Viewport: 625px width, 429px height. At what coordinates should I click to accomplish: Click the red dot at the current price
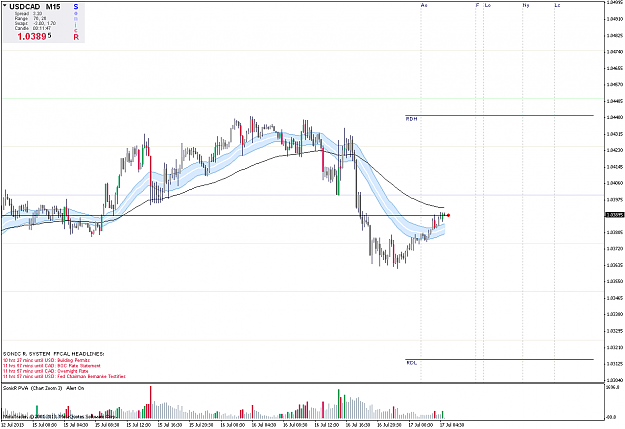coord(448,215)
